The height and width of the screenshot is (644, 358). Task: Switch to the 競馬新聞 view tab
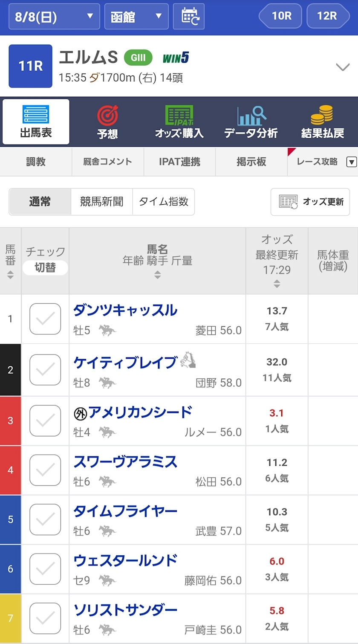tap(102, 202)
